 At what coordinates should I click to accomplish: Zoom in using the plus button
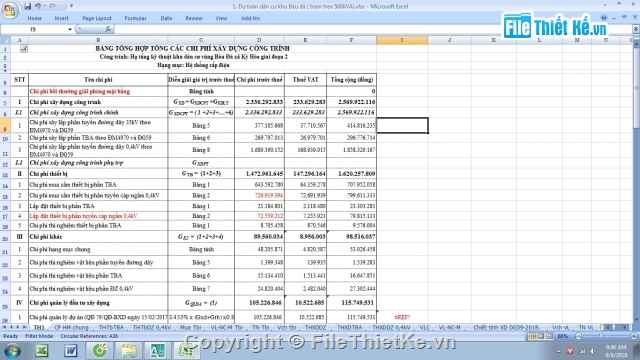coord(633,336)
